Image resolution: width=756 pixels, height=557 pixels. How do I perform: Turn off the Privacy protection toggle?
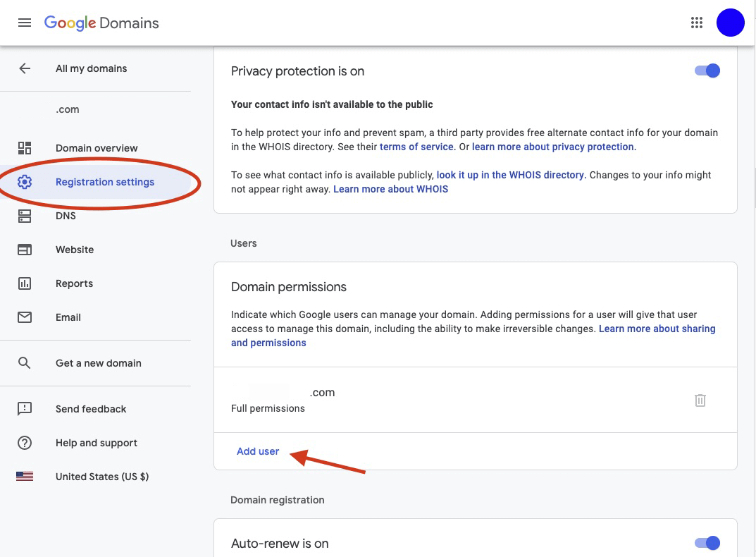click(x=707, y=71)
